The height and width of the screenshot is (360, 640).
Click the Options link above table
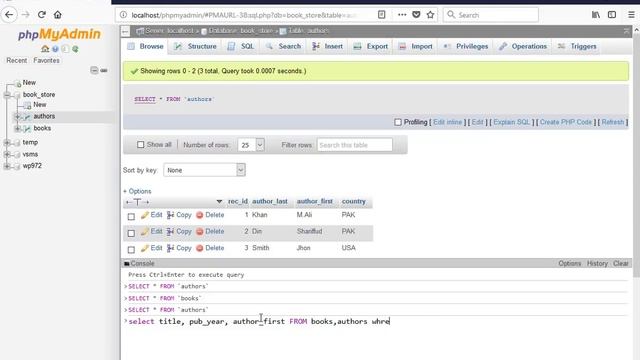point(137,191)
